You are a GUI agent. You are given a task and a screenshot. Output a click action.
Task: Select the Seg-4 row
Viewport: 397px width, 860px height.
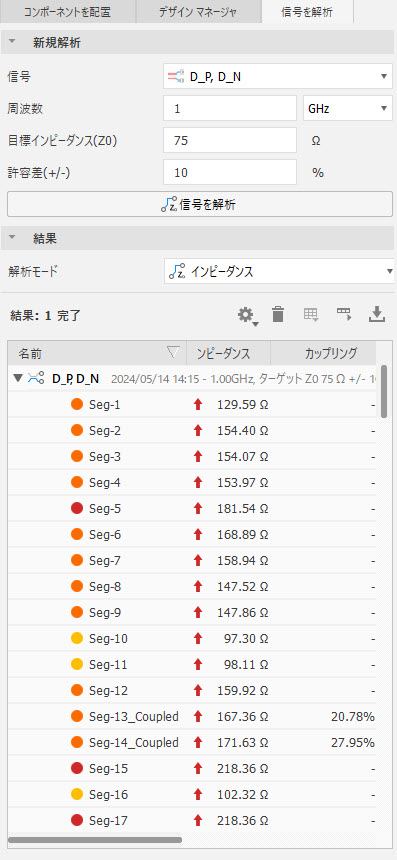pyautogui.click(x=192, y=483)
